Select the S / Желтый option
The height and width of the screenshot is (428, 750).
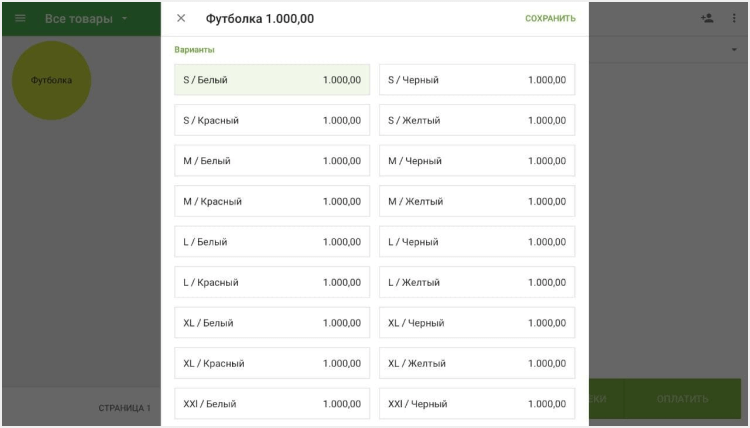(x=477, y=120)
